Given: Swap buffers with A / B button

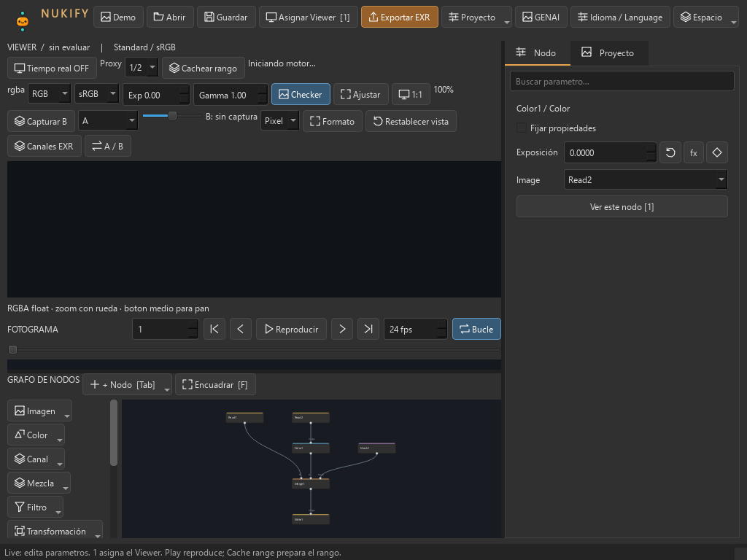Looking at the screenshot, I should click(x=108, y=146).
